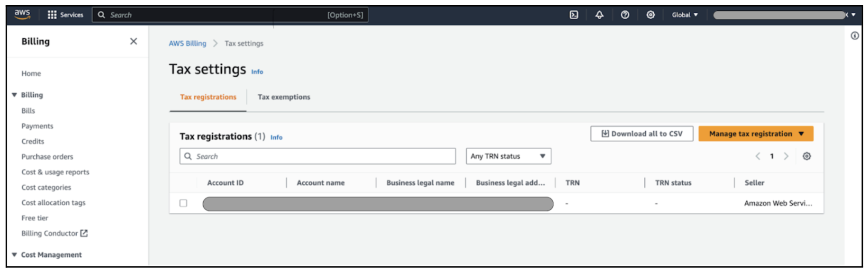The image size is (868, 273).
Task: Go to previous page of tax registrations
Action: click(758, 156)
